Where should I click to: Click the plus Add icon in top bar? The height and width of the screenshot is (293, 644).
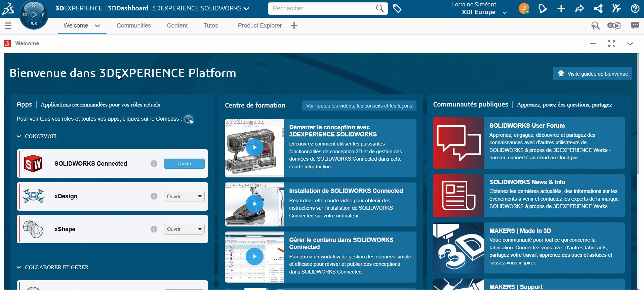click(x=561, y=9)
